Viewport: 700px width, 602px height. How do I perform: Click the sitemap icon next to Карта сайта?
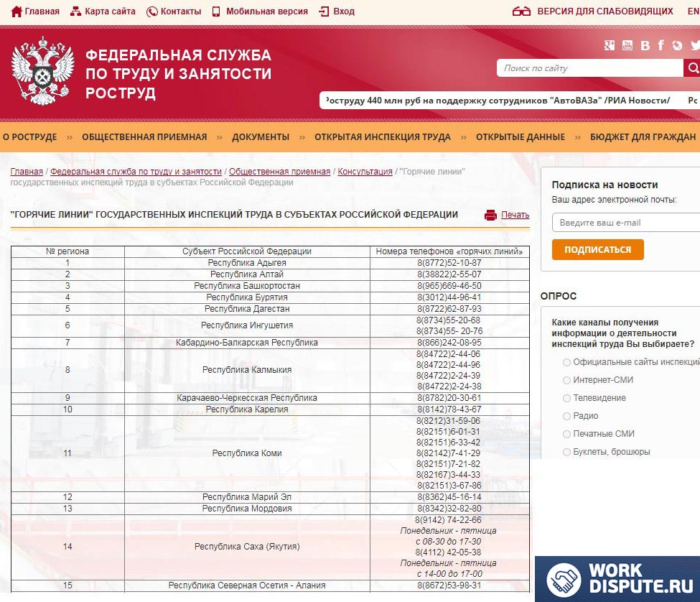[x=75, y=11]
